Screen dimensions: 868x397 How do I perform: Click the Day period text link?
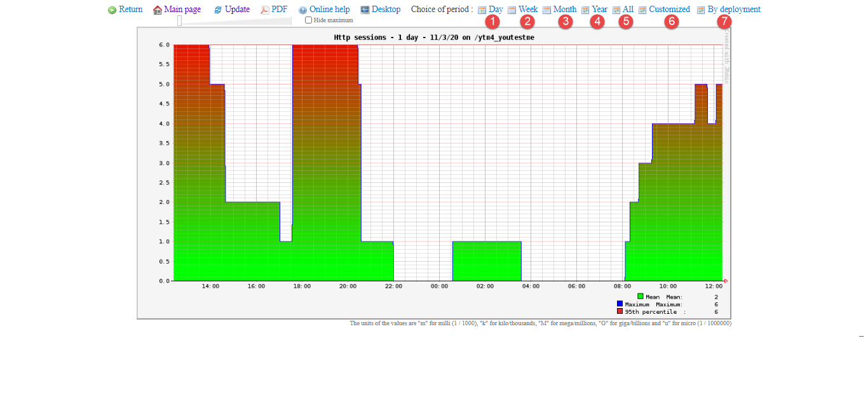495,10
